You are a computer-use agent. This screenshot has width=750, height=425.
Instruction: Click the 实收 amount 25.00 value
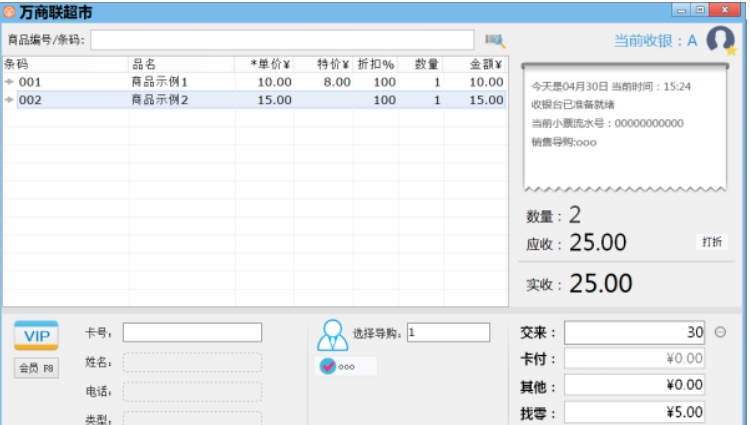(x=601, y=283)
